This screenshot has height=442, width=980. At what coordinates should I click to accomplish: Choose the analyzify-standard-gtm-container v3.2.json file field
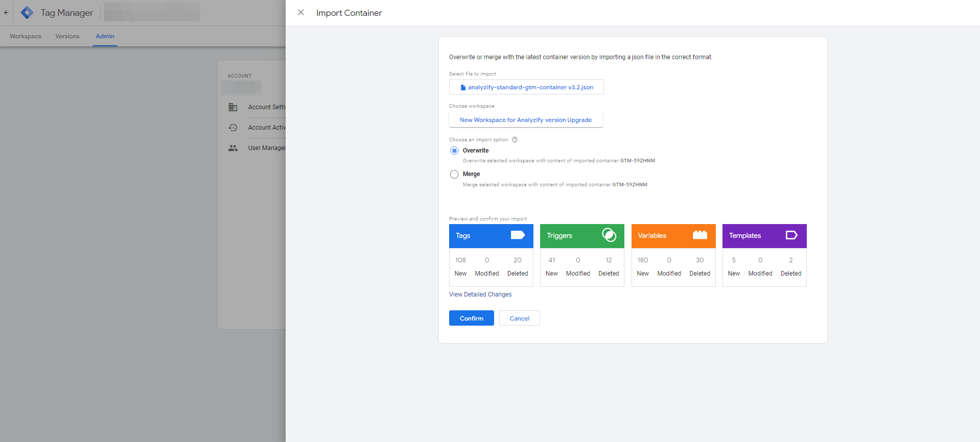click(526, 87)
